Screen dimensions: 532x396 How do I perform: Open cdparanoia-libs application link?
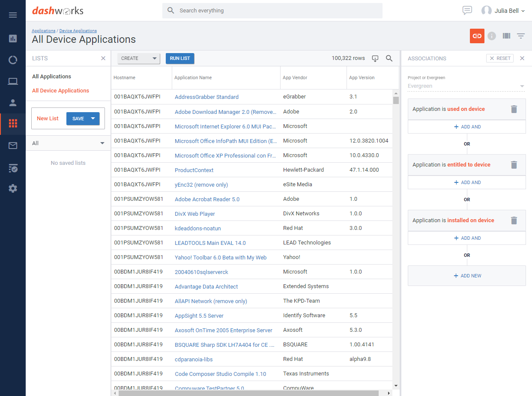click(x=194, y=360)
